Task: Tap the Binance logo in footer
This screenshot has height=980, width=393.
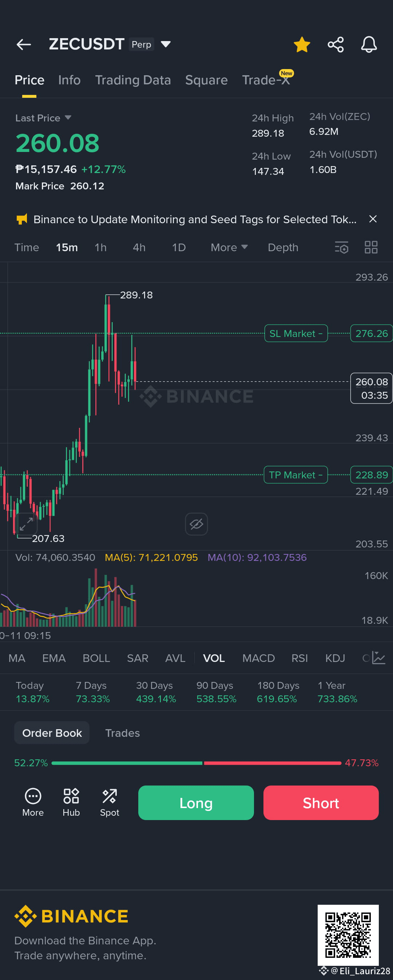Action: pyautogui.click(x=71, y=916)
